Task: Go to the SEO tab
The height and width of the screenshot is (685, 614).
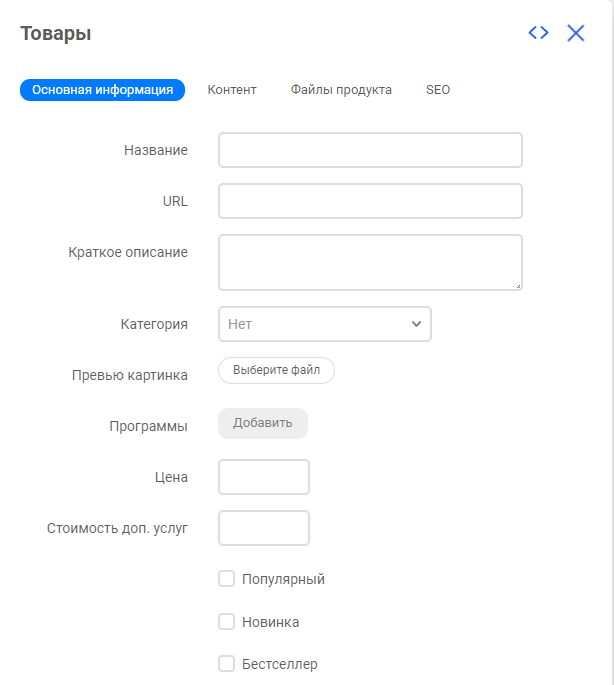Action: (x=438, y=90)
